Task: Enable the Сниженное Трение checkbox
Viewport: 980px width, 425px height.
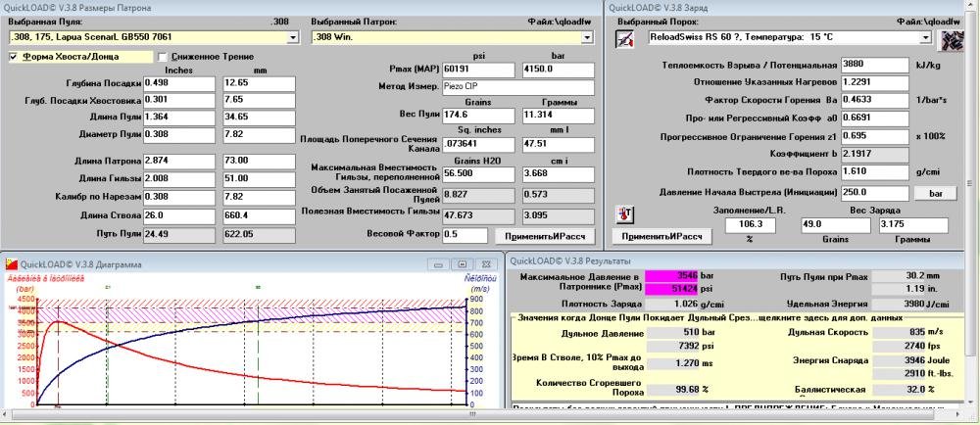Action: [163, 57]
